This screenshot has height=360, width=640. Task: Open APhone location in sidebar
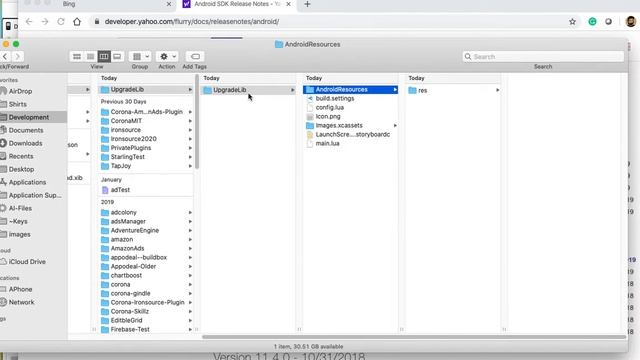pos(20,289)
